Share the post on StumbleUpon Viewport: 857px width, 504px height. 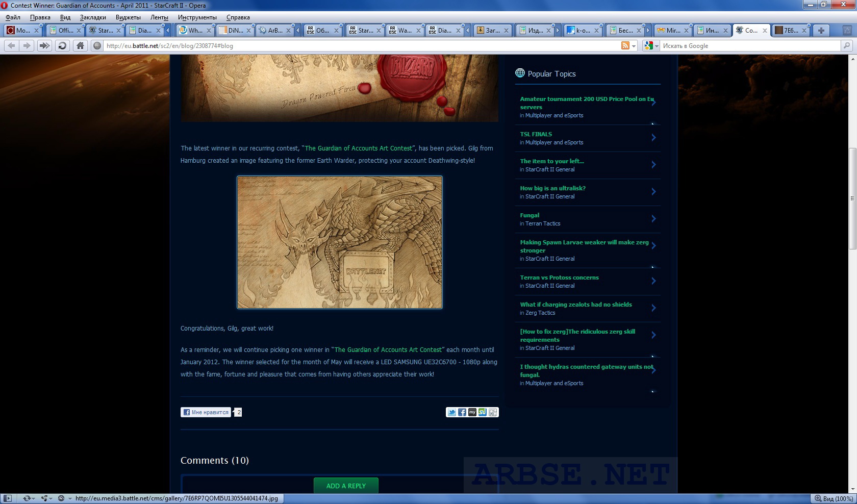pyautogui.click(x=483, y=412)
